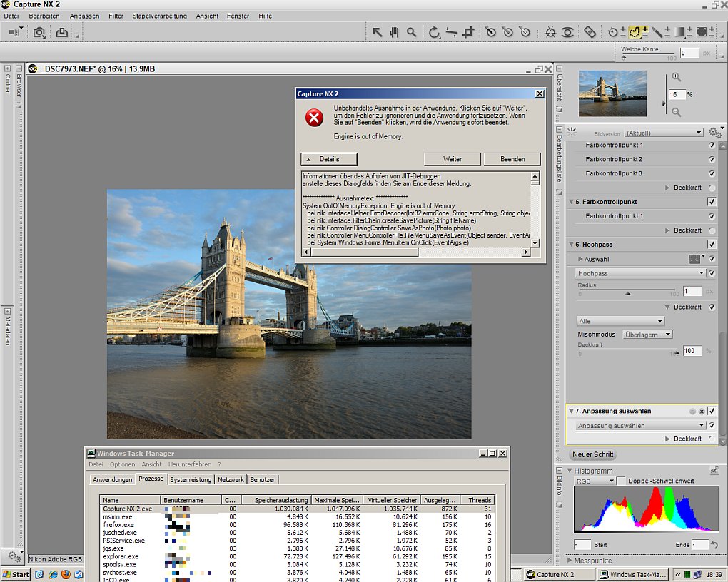Uncheck Farbkontrollpunkt 2 checkbox

pos(712,159)
